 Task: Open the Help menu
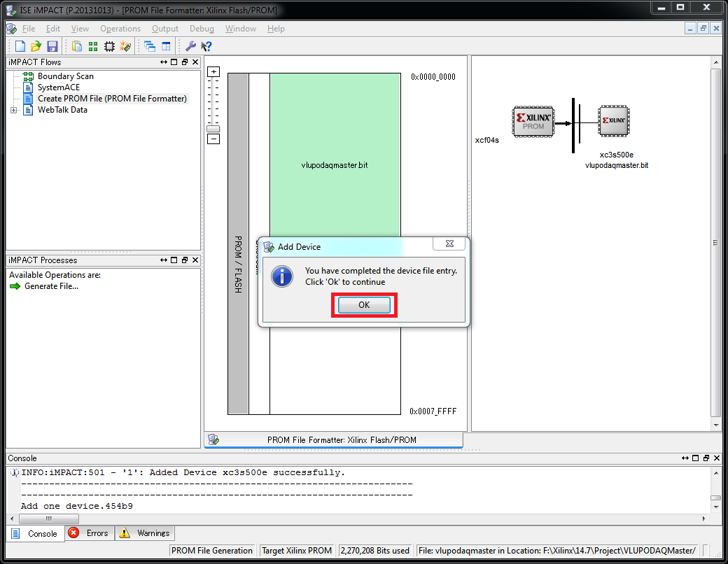pos(276,29)
